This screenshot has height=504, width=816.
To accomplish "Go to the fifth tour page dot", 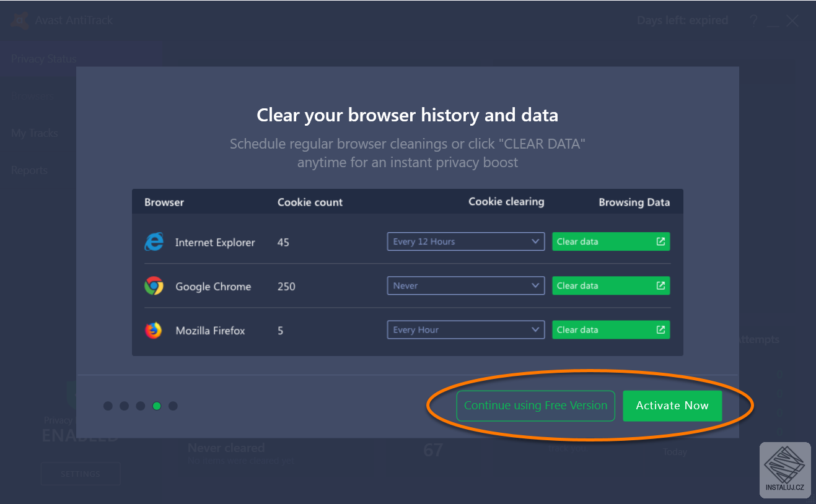I will point(173,406).
